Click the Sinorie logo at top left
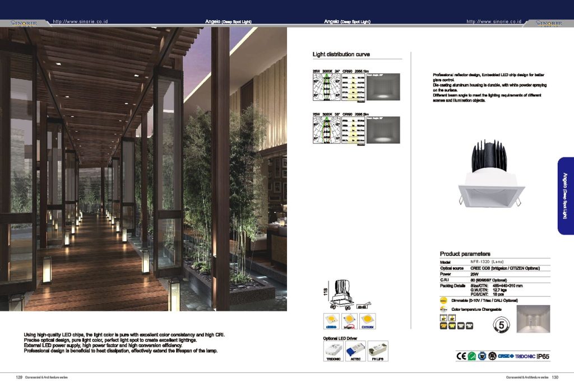Image resolution: width=574 pixels, height=392 pixels. (22, 23)
